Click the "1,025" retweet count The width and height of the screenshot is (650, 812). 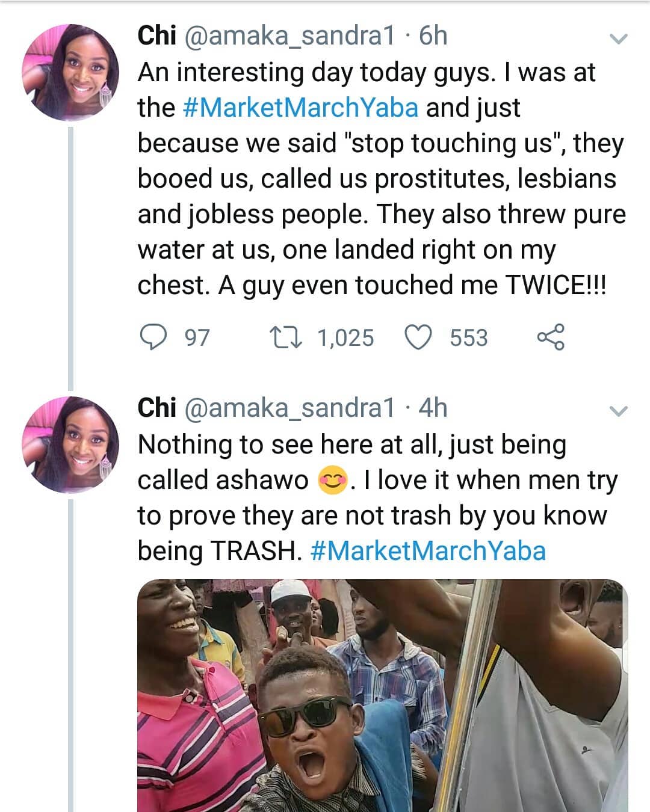coord(345,338)
